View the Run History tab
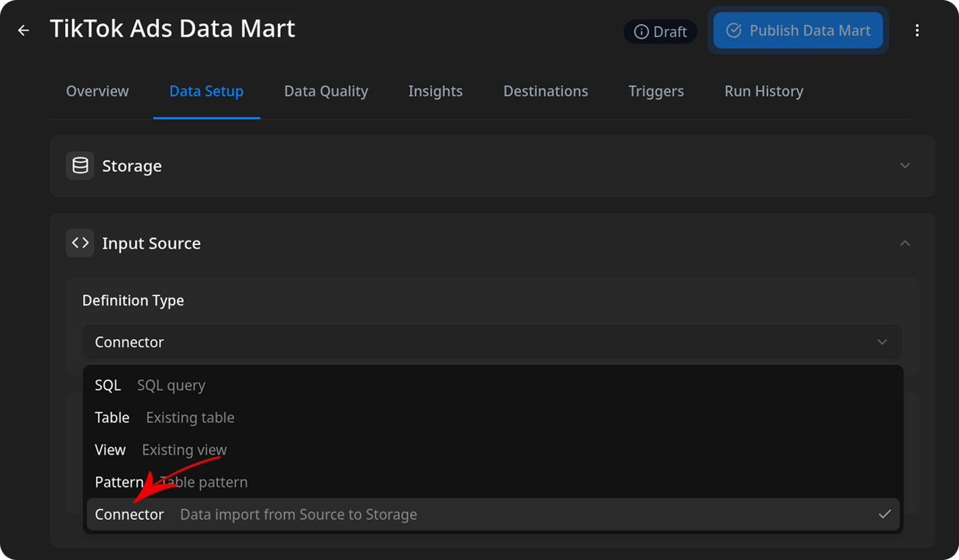 [764, 91]
